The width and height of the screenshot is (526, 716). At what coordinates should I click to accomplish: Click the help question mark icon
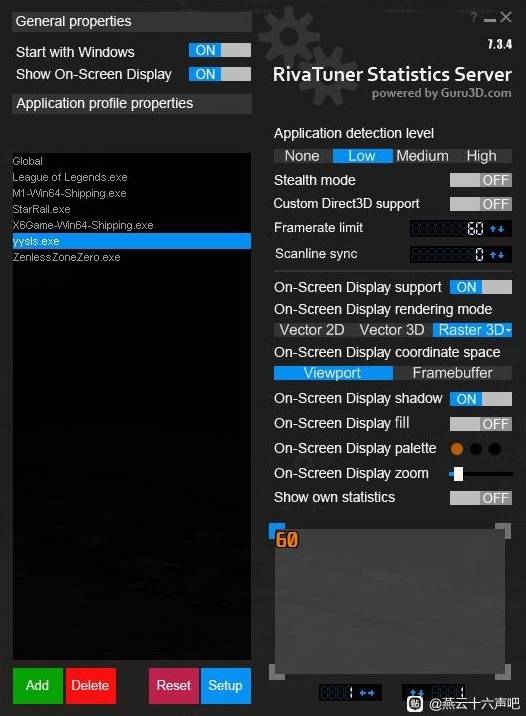[474, 17]
